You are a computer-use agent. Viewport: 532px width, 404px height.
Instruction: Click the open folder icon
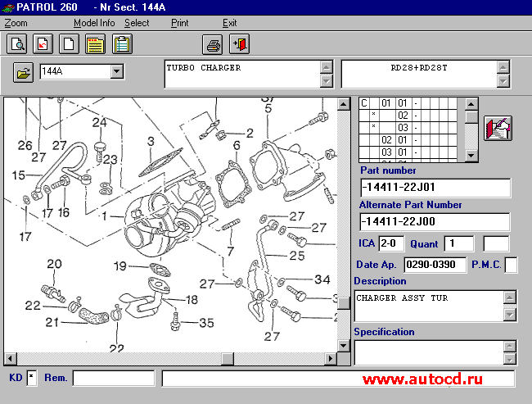click(23, 72)
